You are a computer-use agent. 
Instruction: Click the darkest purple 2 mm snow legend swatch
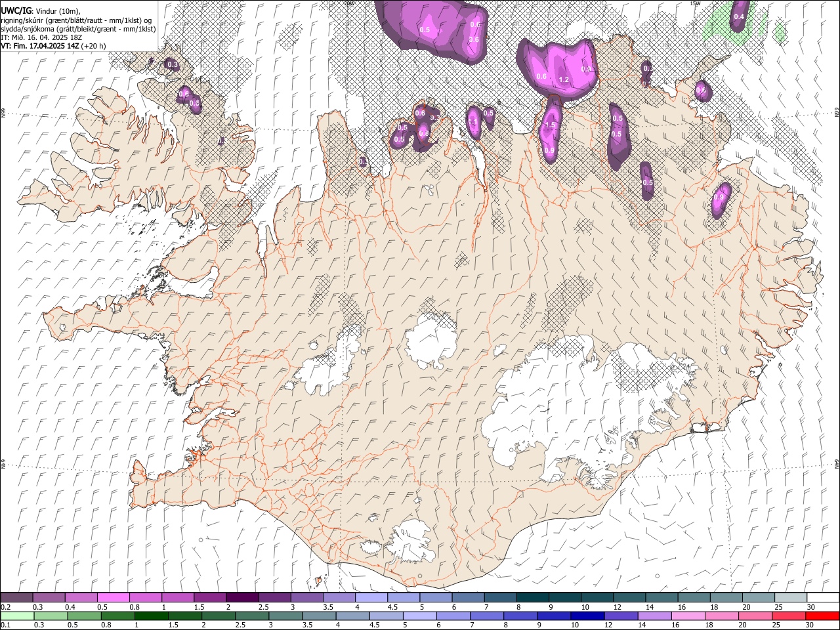[241, 598]
